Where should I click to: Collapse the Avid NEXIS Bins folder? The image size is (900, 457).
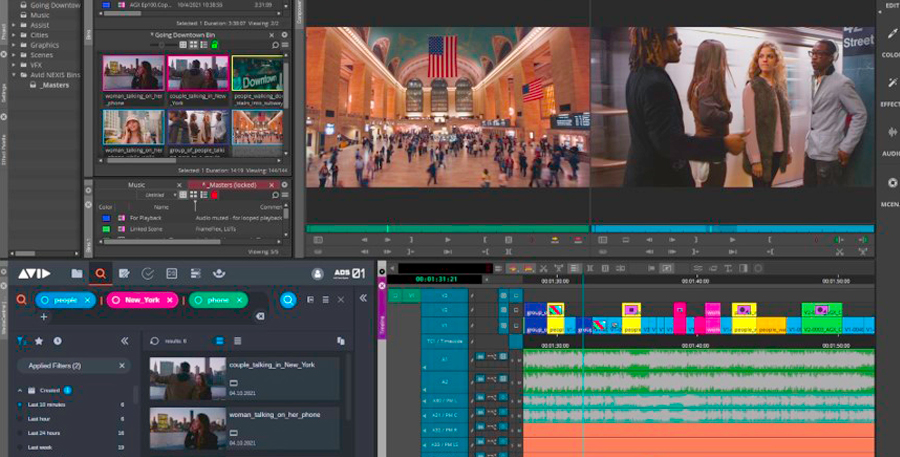point(14,75)
